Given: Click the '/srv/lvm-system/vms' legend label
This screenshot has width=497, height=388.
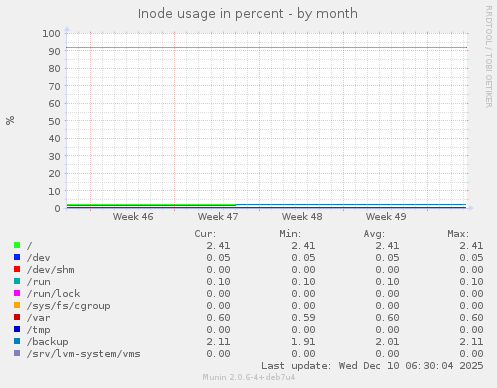Looking at the screenshot, I should (x=84, y=354).
